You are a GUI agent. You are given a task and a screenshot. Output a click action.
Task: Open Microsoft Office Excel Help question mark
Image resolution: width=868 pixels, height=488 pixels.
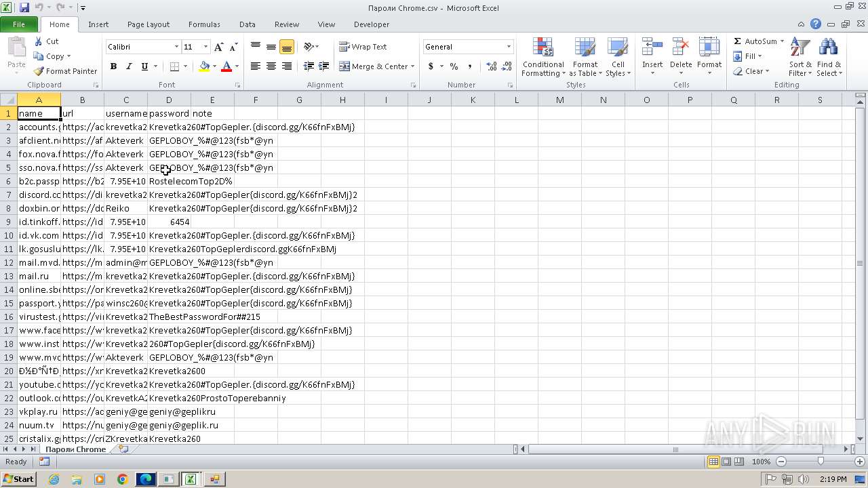pos(816,24)
